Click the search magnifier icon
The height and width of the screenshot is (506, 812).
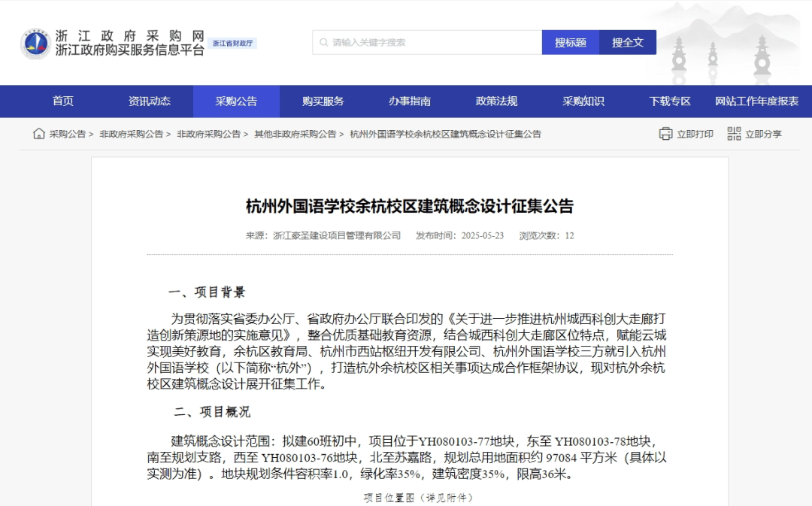pos(323,42)
